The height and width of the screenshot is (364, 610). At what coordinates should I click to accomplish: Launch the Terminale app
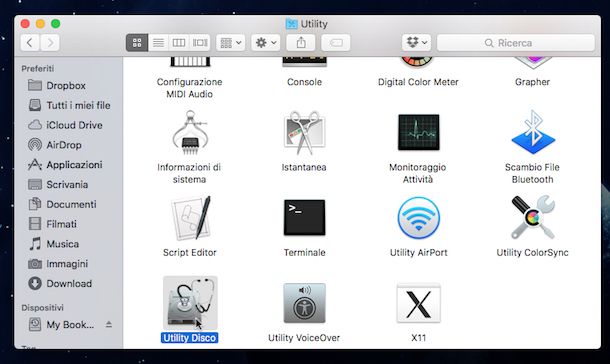(304, 217)
